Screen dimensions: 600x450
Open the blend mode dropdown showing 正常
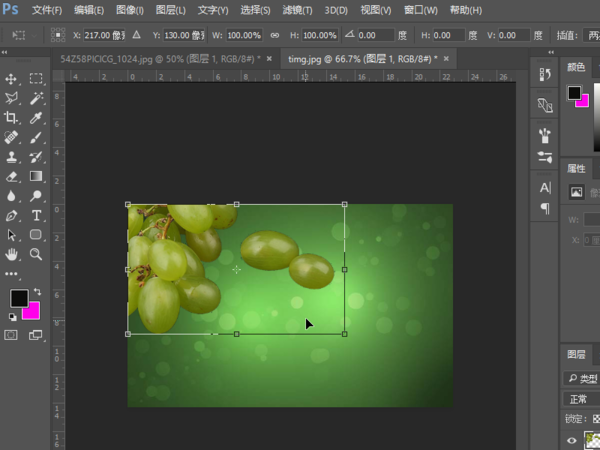[580, 398]
